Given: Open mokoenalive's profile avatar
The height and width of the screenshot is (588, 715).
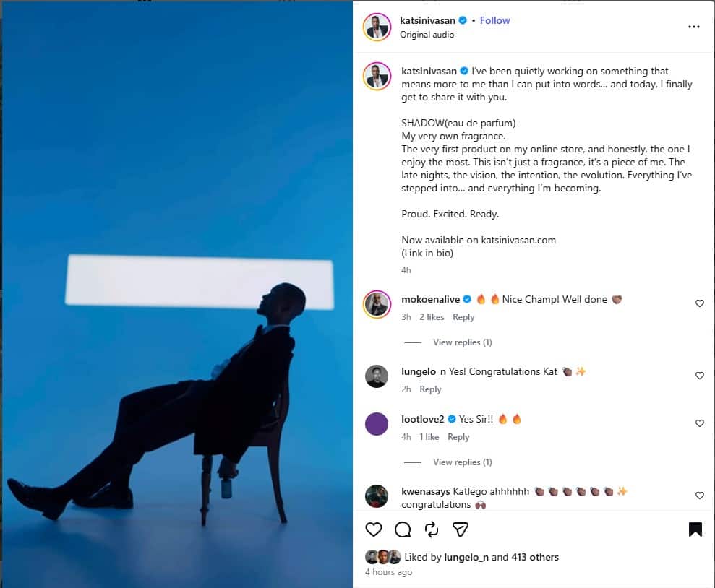Looking at the screenshot, I should click(377, 304).
